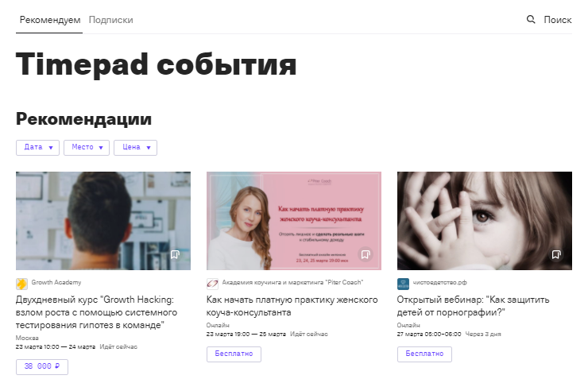588x383 pixels.
Task: Click the search magnifier icon
Action: [531, 19]
